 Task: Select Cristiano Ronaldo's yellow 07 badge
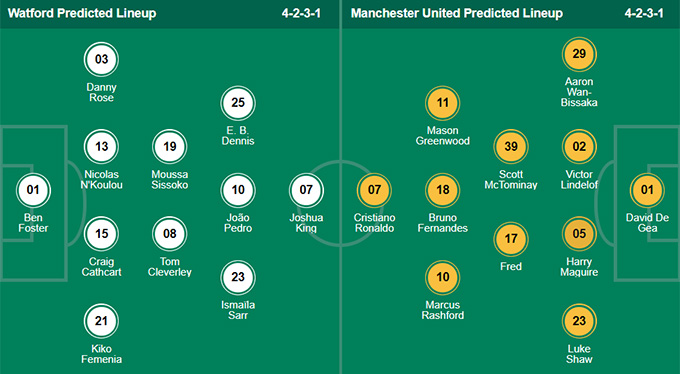tap(374, 190)
